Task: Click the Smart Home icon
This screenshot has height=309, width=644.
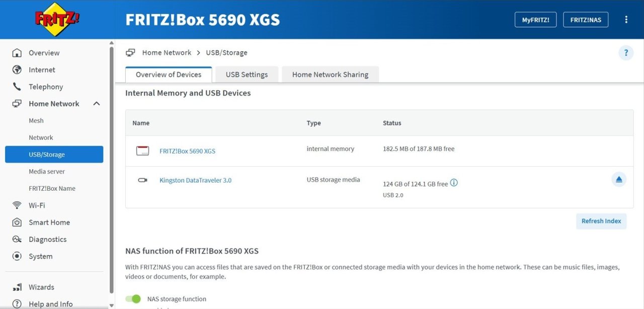Action: (17, 222)
